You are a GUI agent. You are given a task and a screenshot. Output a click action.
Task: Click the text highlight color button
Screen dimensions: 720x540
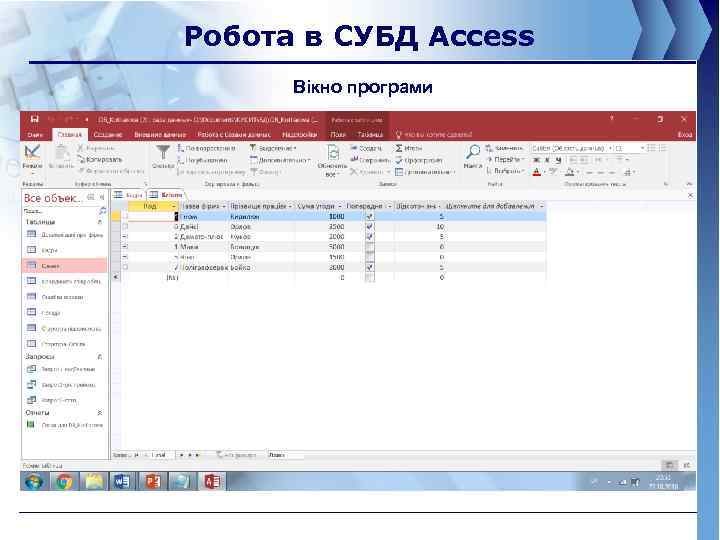coord(553,172)
